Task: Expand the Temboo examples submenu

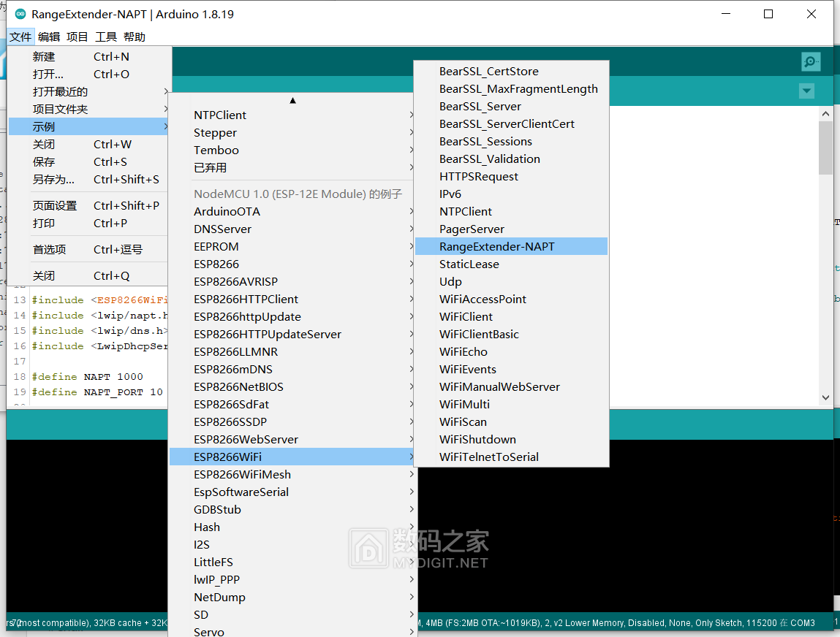Action: coord(292,150)
